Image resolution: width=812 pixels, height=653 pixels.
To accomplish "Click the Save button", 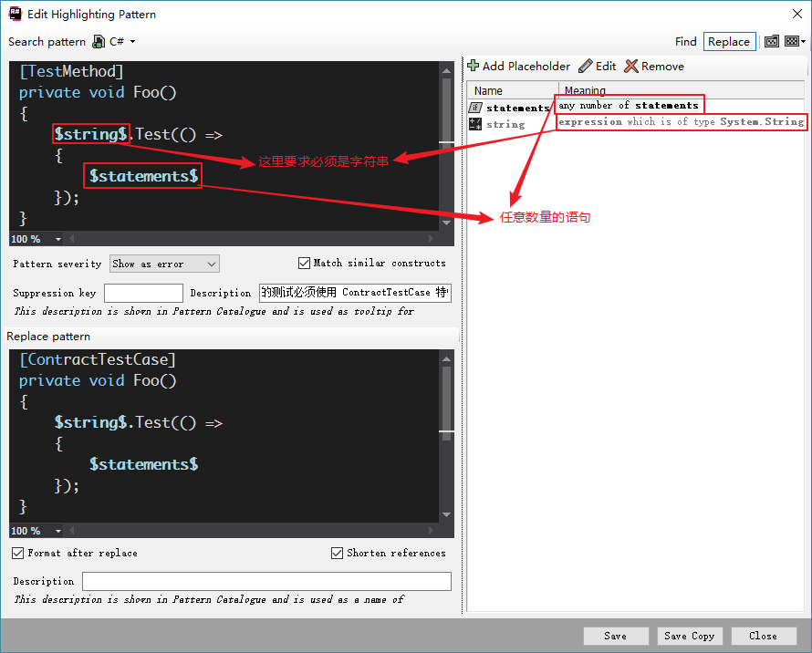I will [616, 636].
